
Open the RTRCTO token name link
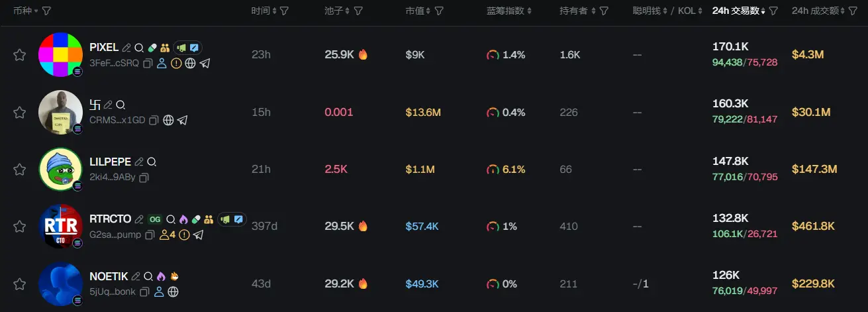110,219
